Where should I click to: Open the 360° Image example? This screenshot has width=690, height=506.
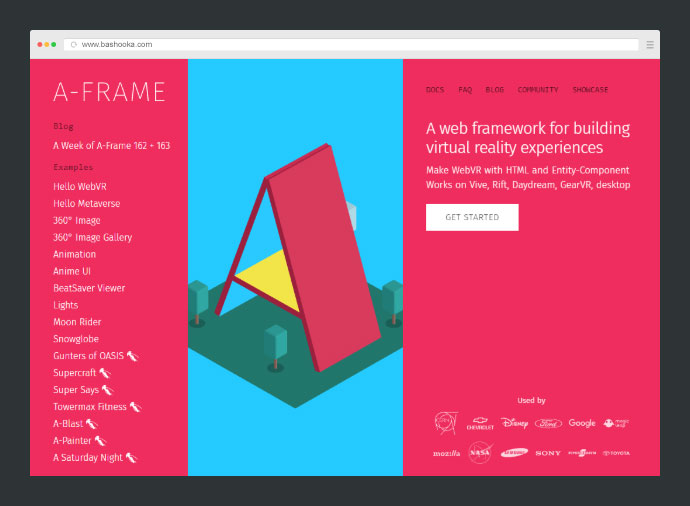[77, 220]
